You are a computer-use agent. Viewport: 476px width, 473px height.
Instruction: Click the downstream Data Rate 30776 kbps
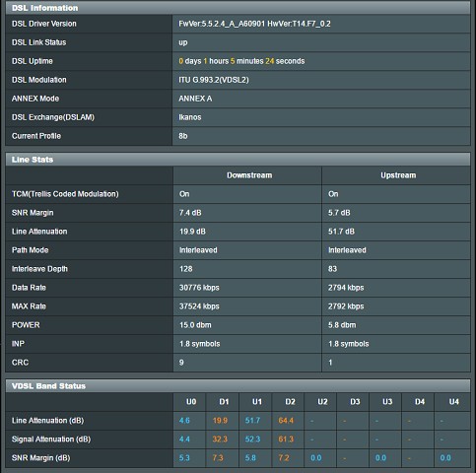click(199, 288)
